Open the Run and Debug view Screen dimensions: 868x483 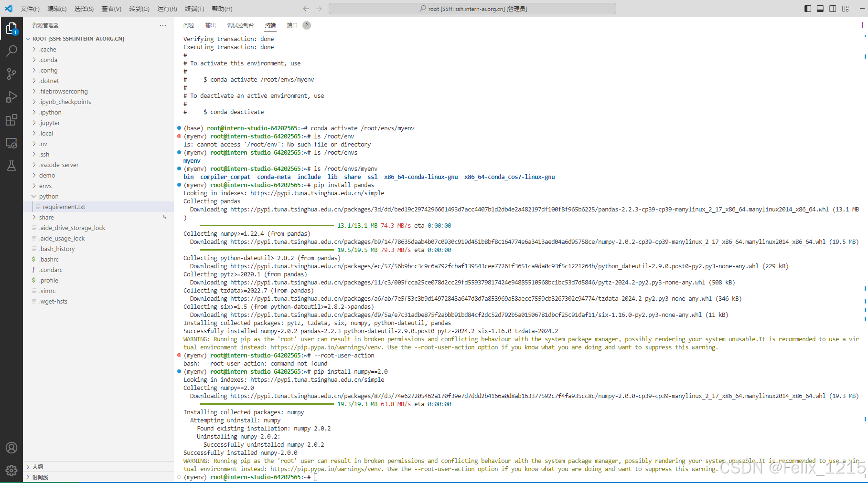(x=11, y=96)
